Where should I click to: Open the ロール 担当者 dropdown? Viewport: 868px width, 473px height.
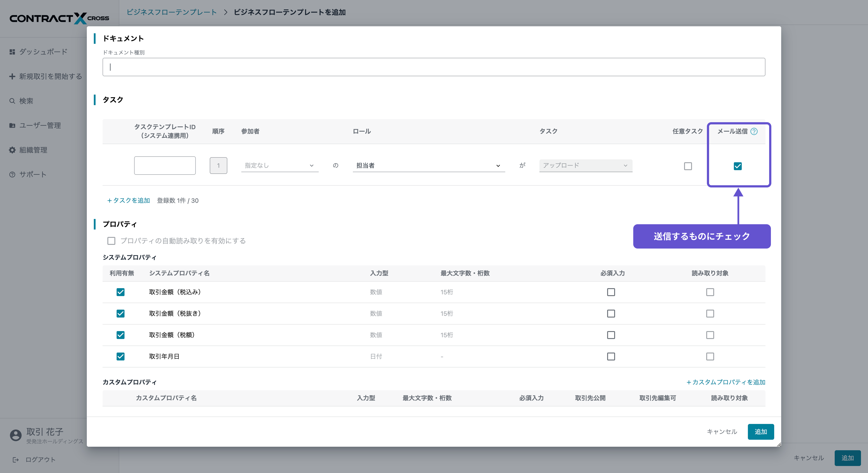coord(429,166)
